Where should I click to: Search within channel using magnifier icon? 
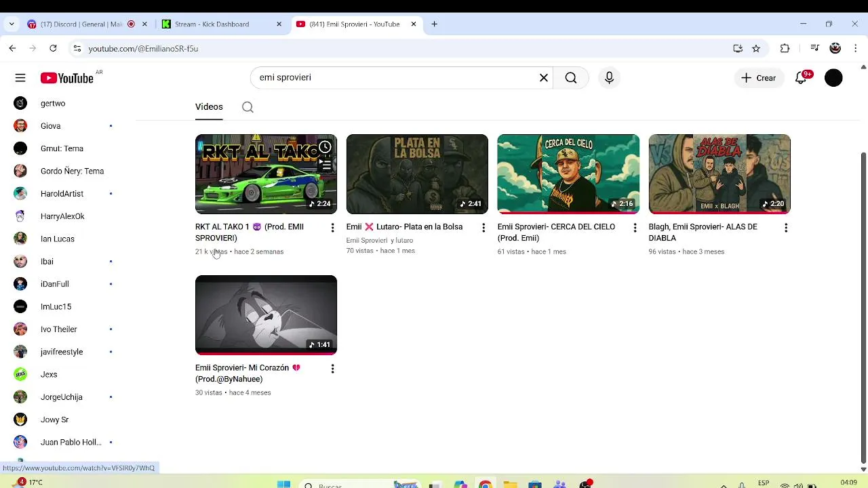248,107
